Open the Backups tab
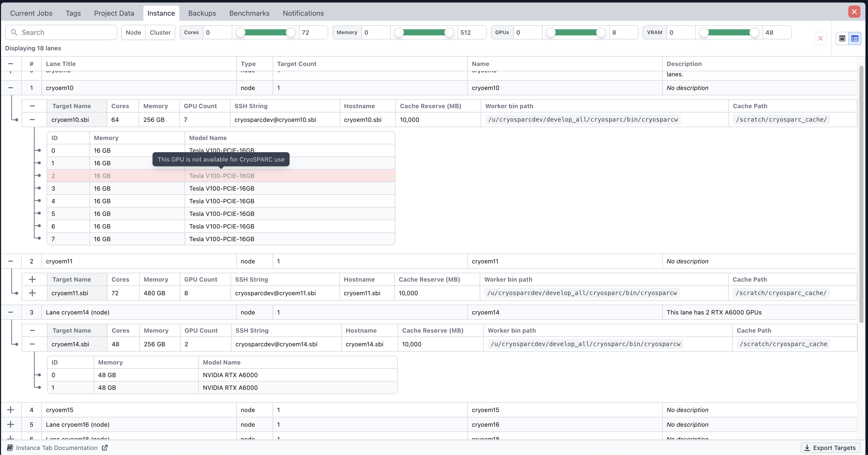 [x=202, y=13]
